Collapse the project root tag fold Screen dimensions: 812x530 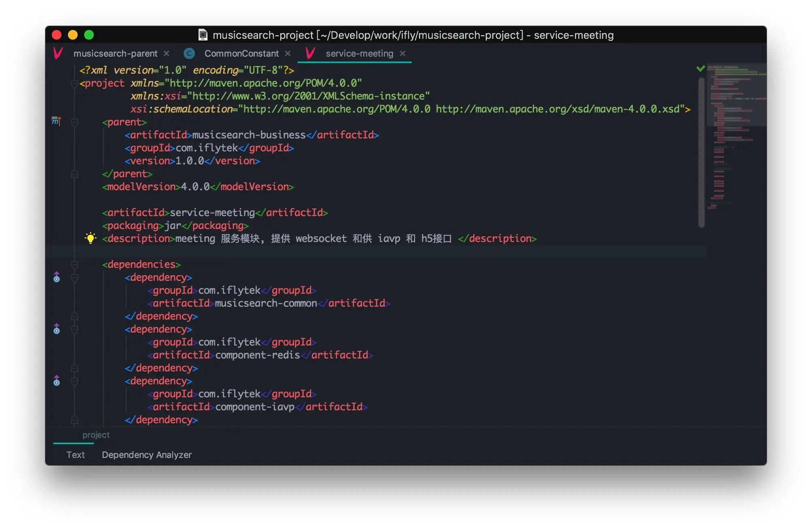[x=74, y=83]
